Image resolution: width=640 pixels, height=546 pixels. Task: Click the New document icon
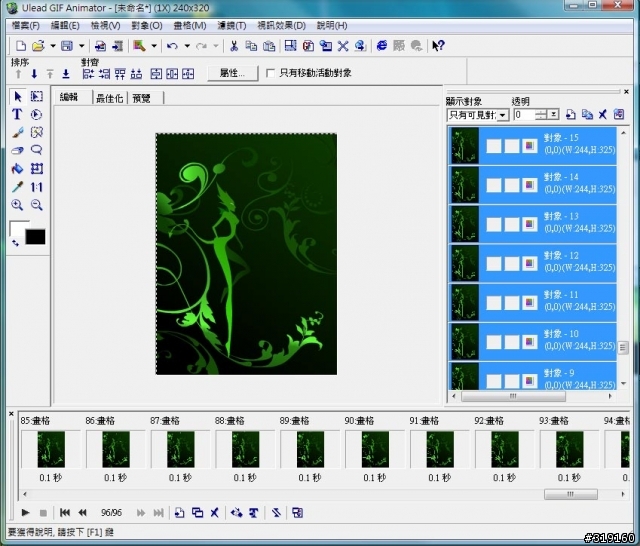(x=20, y=46)
